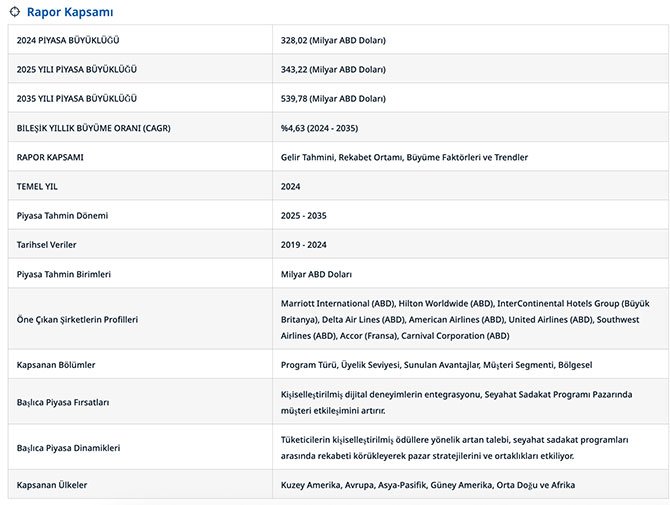The width and height of the screenshot is (670, 505).
Task: Select the 343,22 (Milyar ABD Doları) value
Action: coord(333,69)
